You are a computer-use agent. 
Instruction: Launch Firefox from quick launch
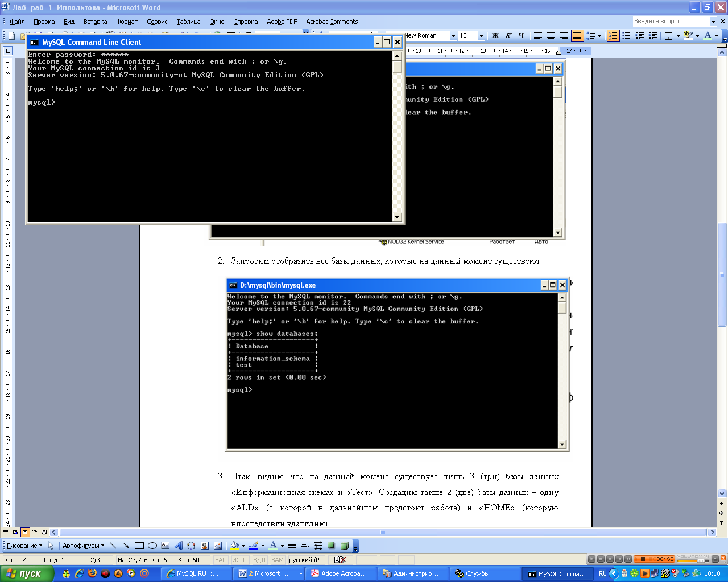(x=92, y=573)
